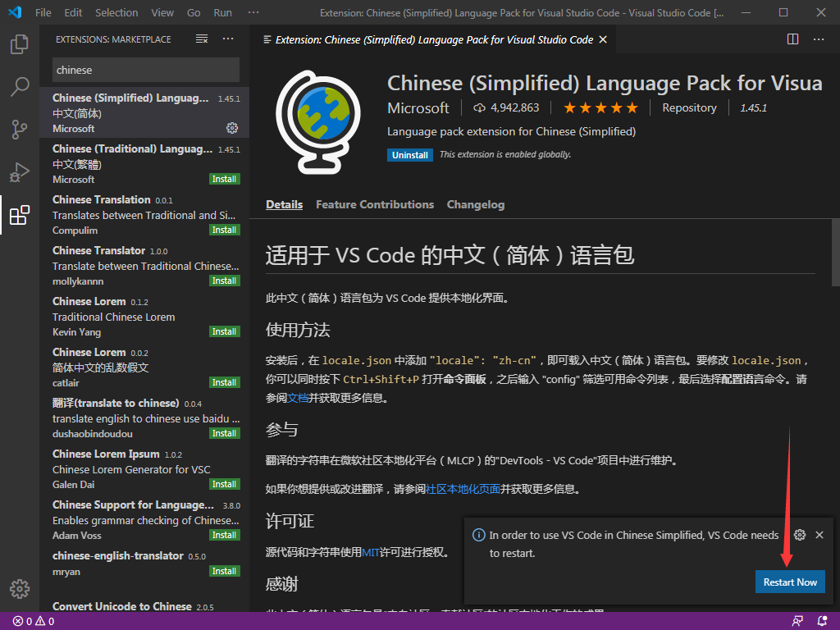840x630 pixels.
Task: Open the More Actions menu in the editor title
Action: pos(818,39)
